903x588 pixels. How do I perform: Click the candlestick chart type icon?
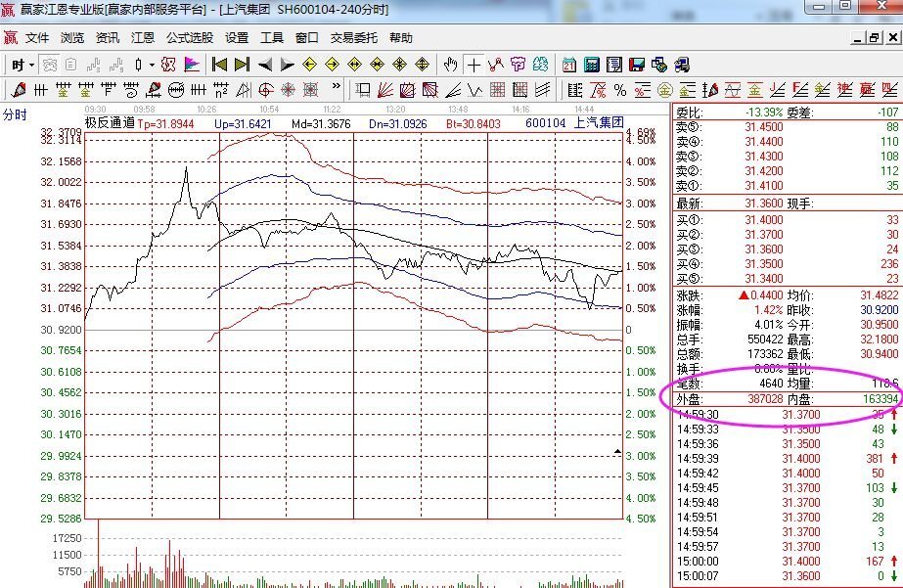coord(138,66)
